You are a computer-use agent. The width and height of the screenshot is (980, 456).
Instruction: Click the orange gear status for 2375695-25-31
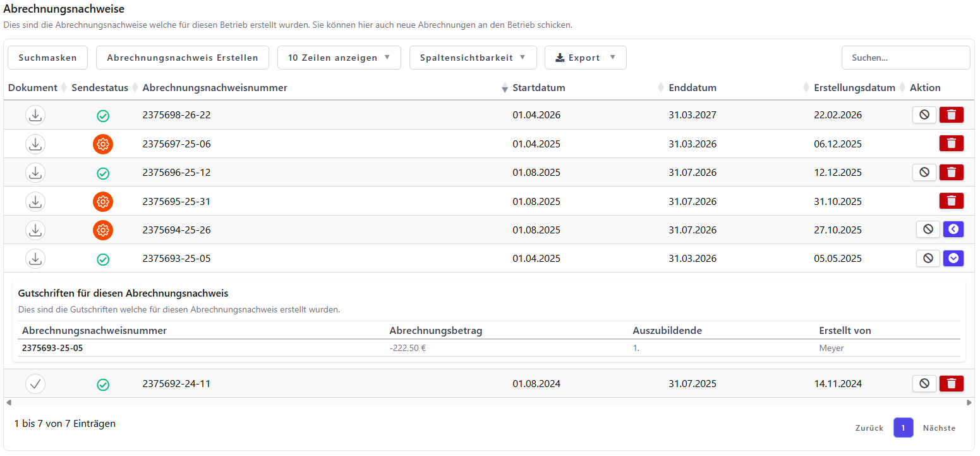(x=103, y=202)
